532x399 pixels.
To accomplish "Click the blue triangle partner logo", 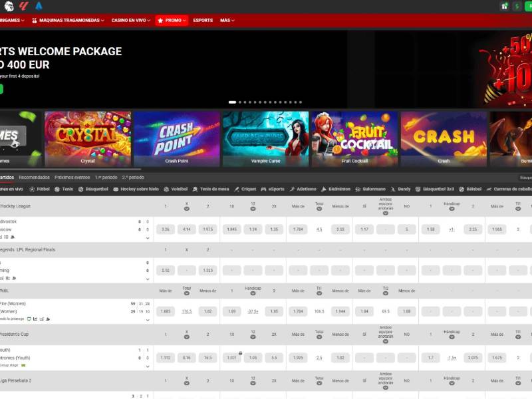I will (39, 6).
